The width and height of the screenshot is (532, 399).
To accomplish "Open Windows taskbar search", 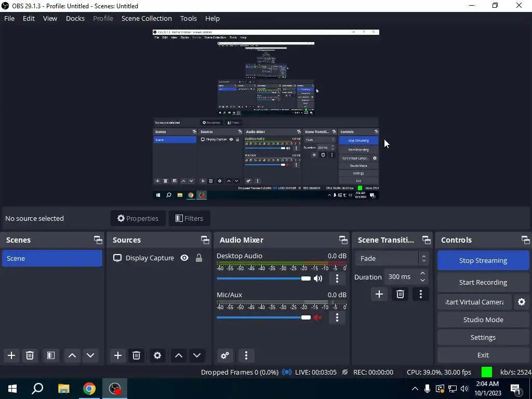I will pyautogui.click(x=37, y=389).
